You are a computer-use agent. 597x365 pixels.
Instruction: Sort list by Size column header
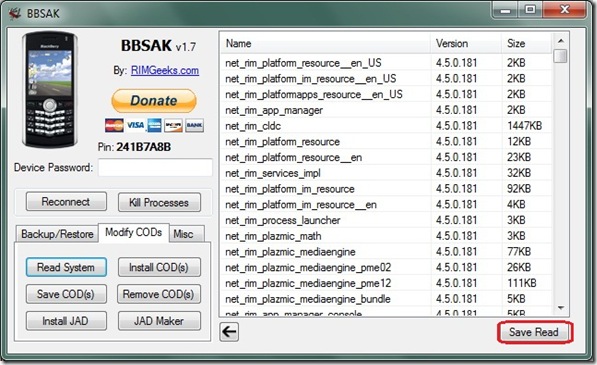[527, 43]
